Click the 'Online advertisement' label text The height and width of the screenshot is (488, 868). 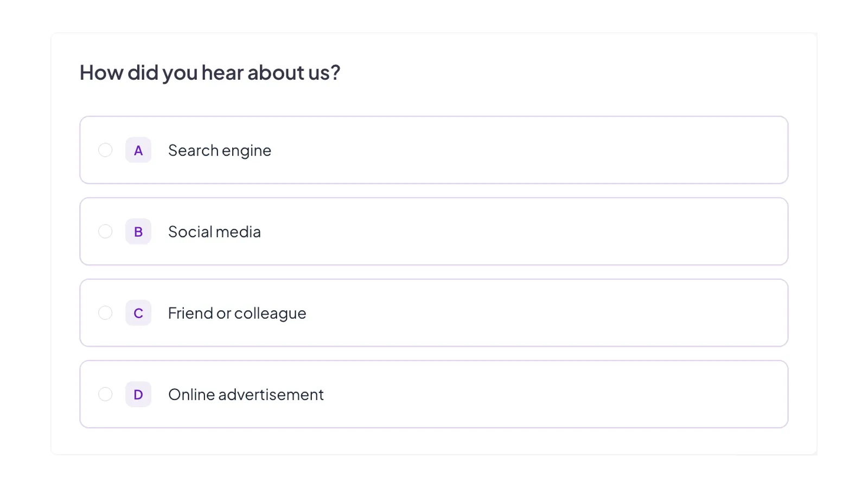(246, 394)
